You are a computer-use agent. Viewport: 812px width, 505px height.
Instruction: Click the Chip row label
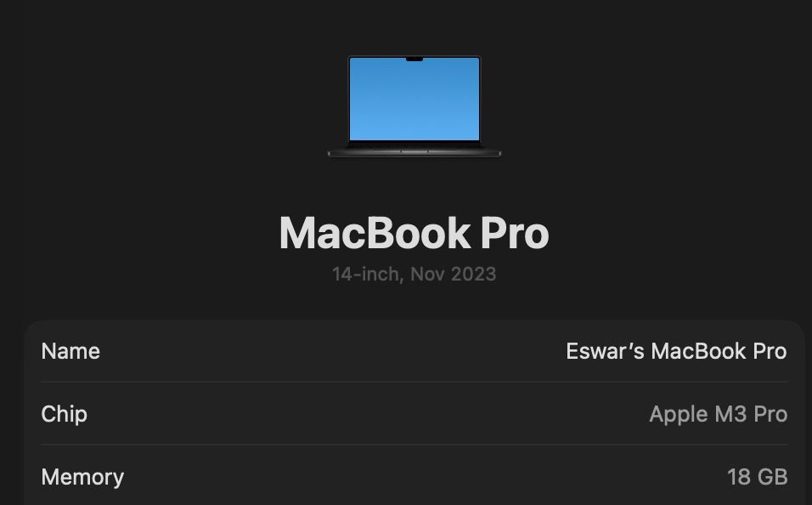tap(64, 414)
